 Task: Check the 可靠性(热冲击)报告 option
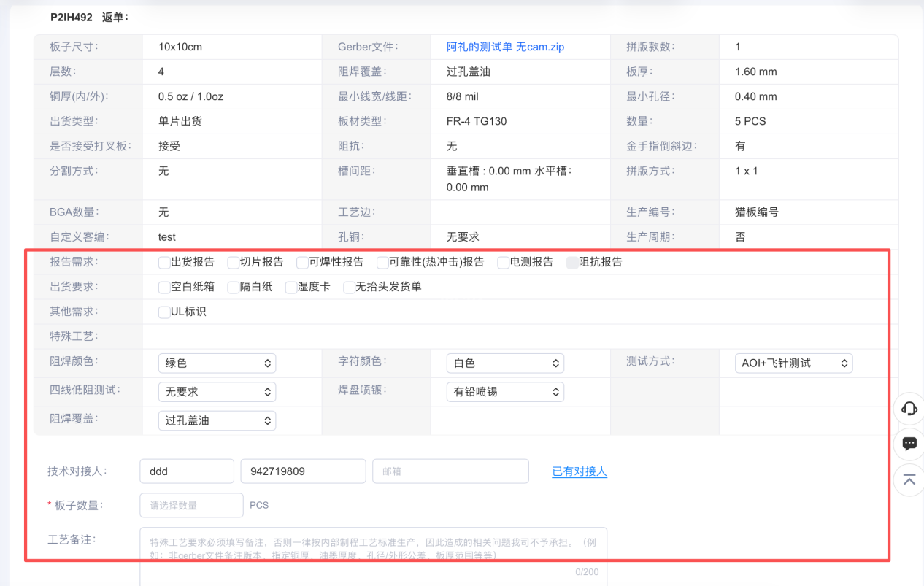pyautogui.click(x=382, y=262)
